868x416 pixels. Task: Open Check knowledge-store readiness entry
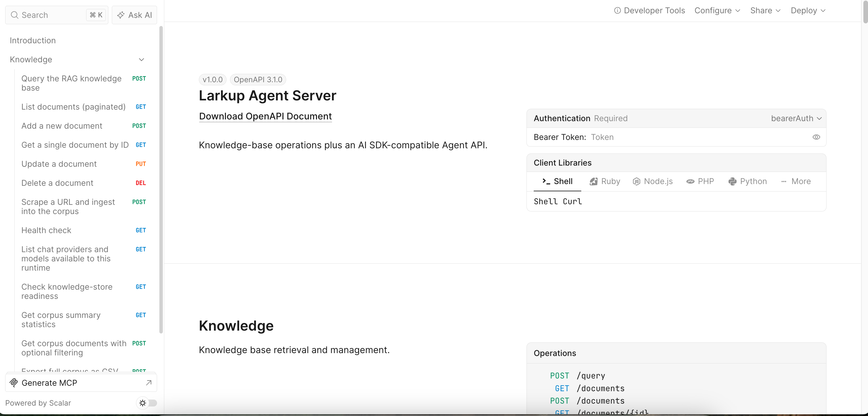click(x=84, y=291)
